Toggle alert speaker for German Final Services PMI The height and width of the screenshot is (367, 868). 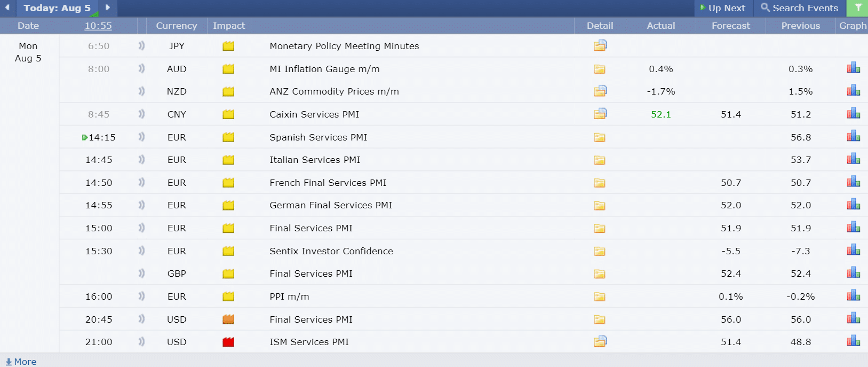(x=141, y=205)
